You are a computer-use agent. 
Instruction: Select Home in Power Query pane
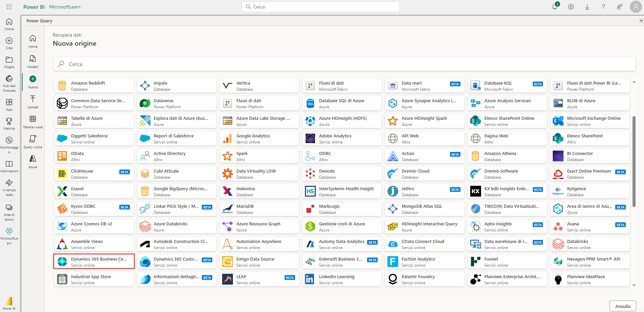point(33,41)
